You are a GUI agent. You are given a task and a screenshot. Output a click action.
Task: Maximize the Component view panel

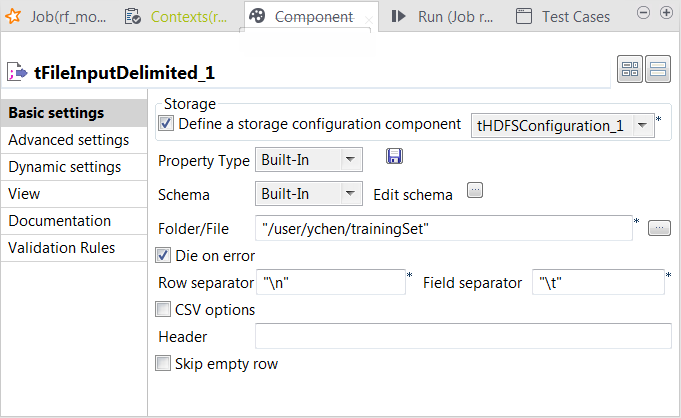coord(665,12)
